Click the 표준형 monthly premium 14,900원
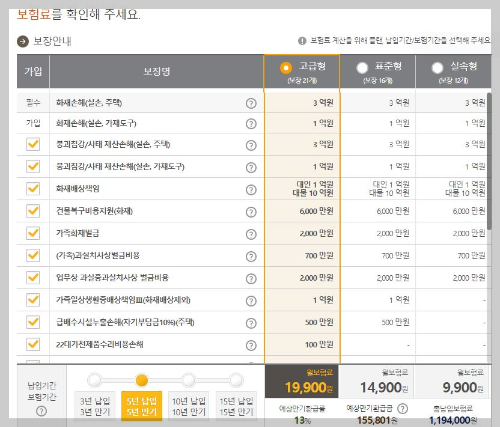500x427 pixels. pyautogui.click(x=384, y=387)
